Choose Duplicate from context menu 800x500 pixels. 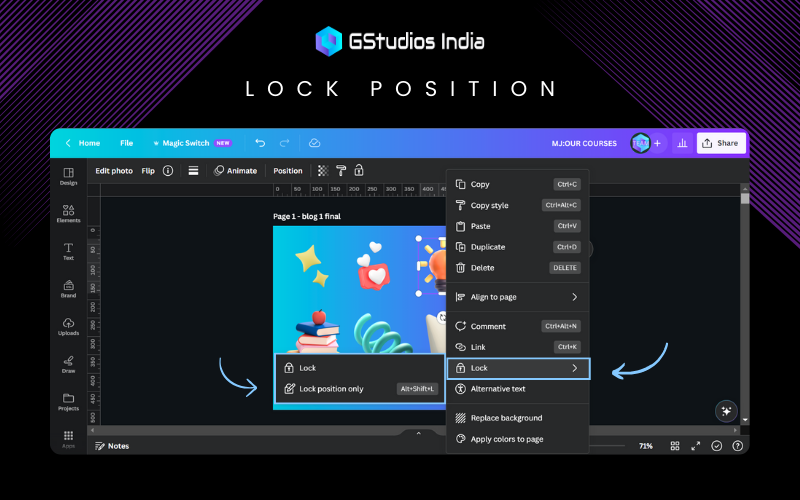click(x=517, y=247)
